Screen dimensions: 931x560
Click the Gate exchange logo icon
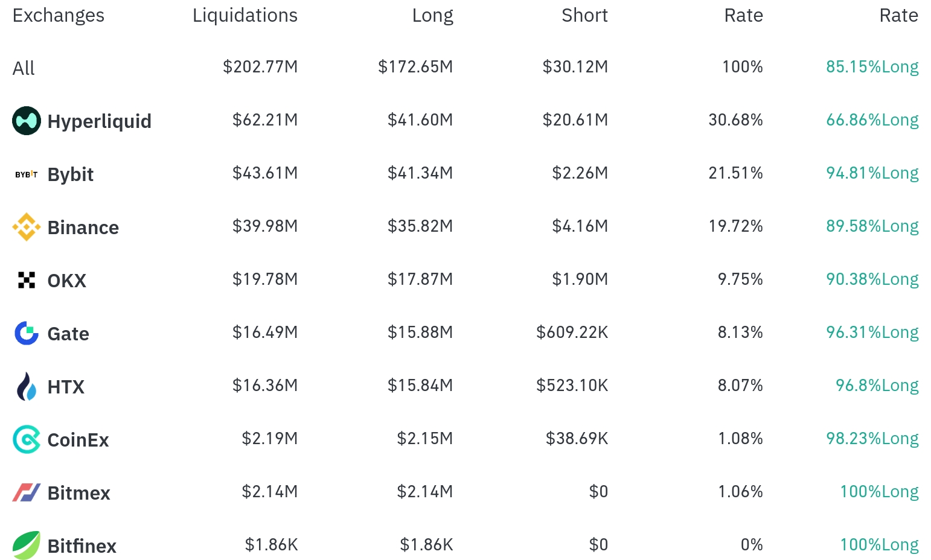27,333
